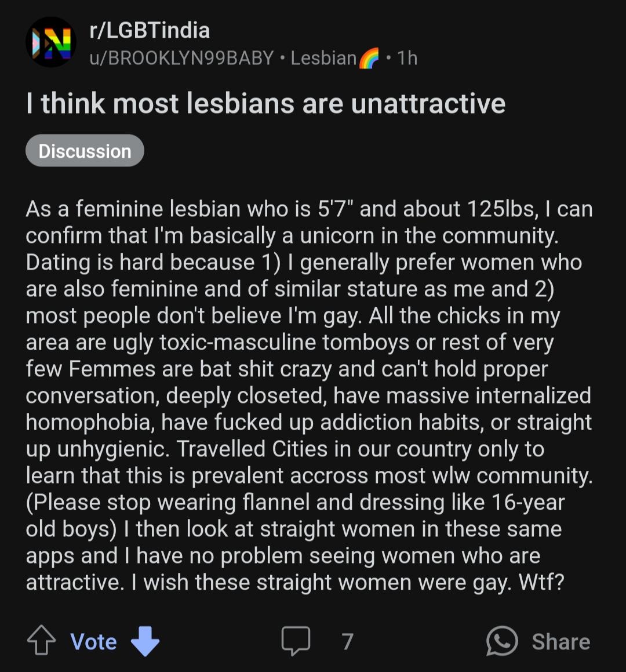
Task: Tap the r/LGBTindia community avatar
Action: click(x=51, y=42)
